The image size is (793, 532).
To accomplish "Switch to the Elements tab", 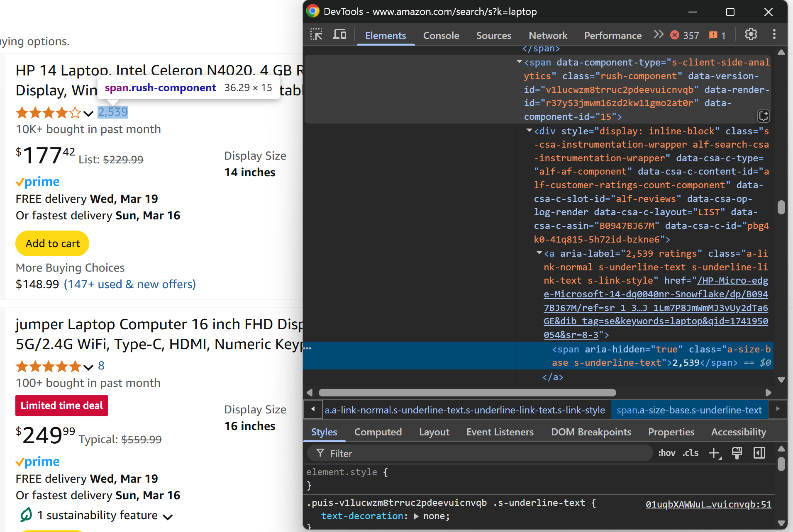I will [386, 36].
